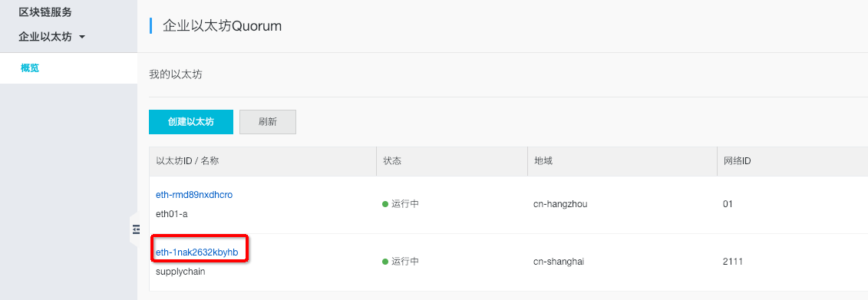Expand the 企业以太坊 dropdown arrow
Viewport: 868px width, 300px height.
coord(82,37)
